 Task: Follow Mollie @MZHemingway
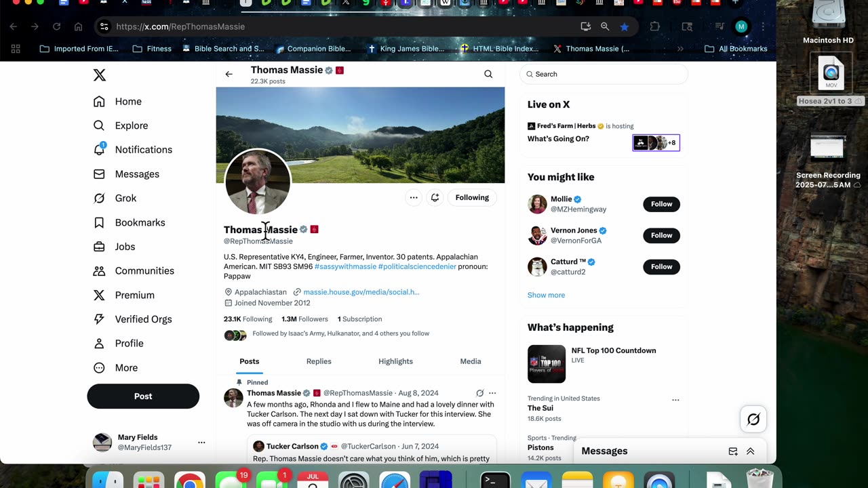[661, 204]
